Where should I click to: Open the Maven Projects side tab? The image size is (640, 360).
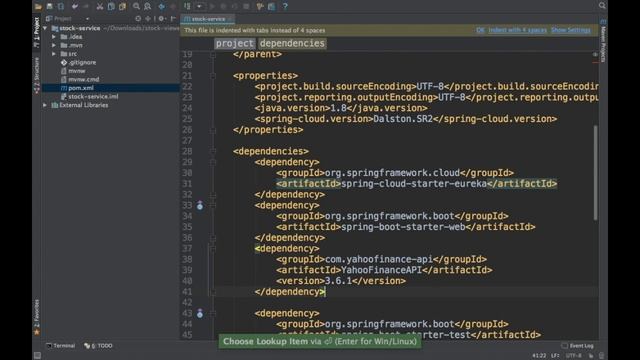(603, 41)
